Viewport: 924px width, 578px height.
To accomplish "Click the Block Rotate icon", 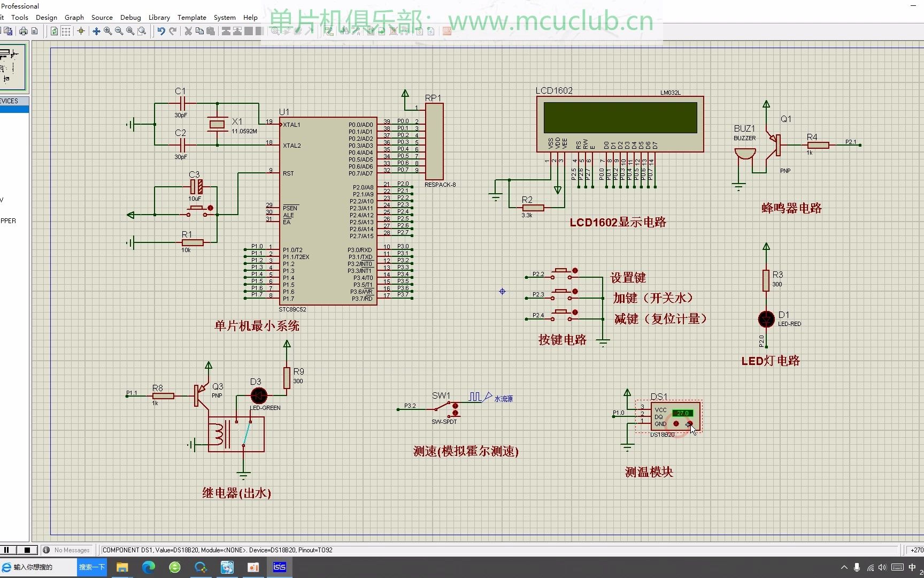I will pyautogui.click(x=249, y=31).
